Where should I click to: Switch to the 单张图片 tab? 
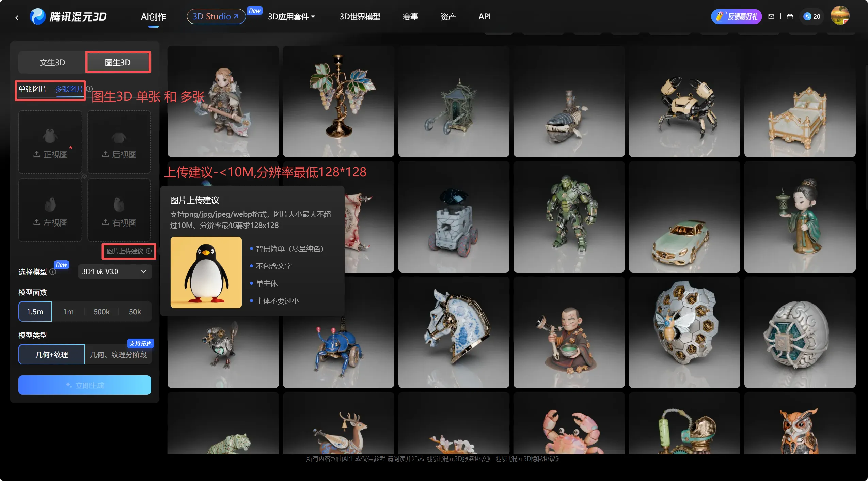coord(32,89)
